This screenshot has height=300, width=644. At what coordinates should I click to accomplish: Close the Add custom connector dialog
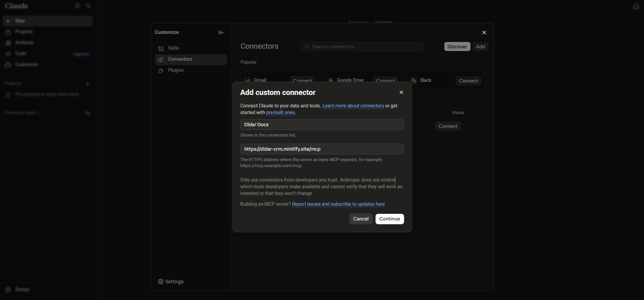coord(401,92)
